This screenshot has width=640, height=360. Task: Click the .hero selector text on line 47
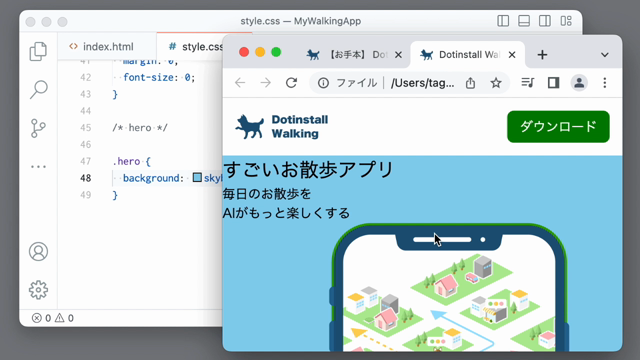[126, 161]
